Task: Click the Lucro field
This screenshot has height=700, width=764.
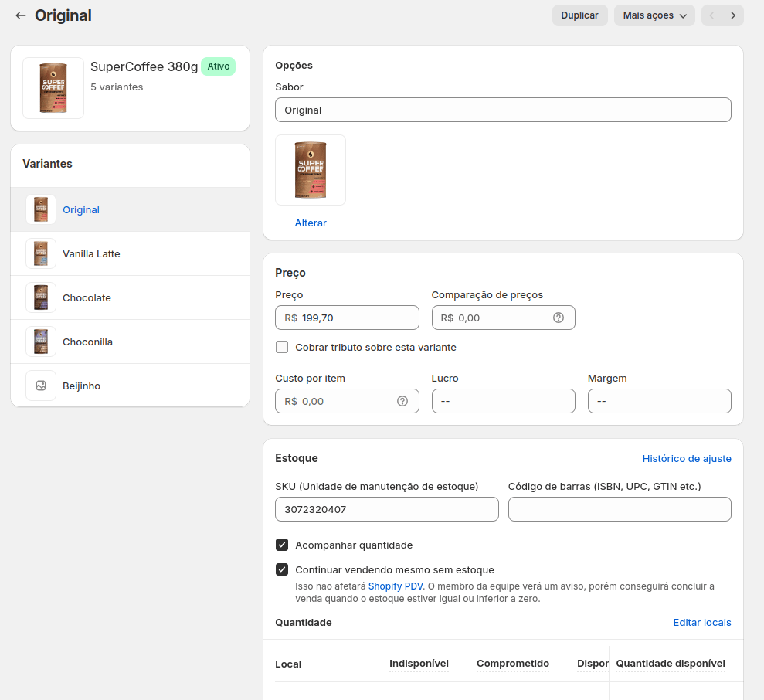Action: coord(504,401)
